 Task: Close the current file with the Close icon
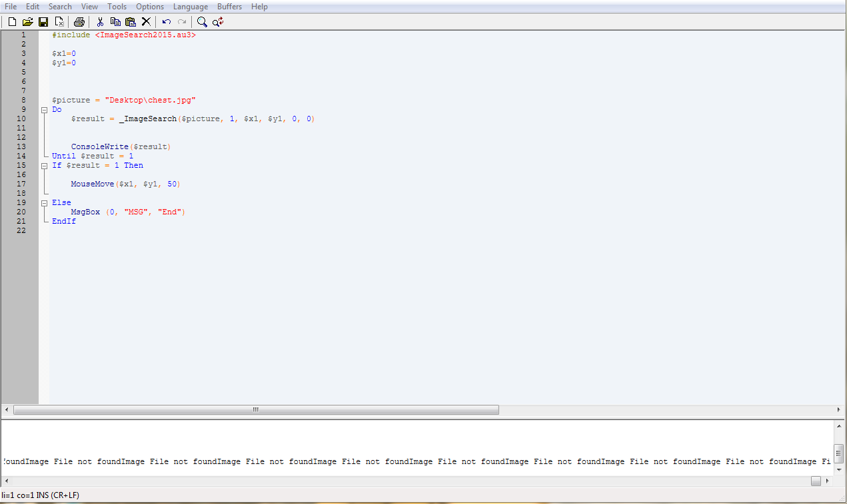pyautogui.click(x=59, y=22)
